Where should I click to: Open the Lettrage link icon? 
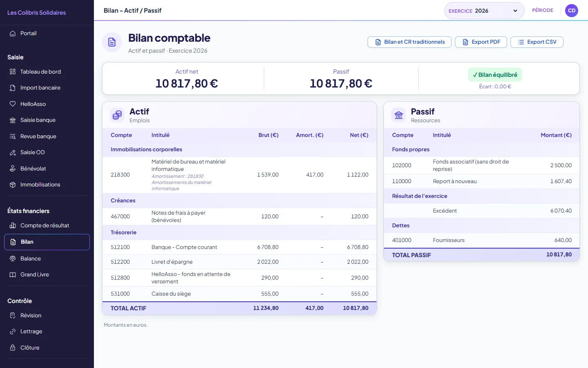(x=13, y=332)
